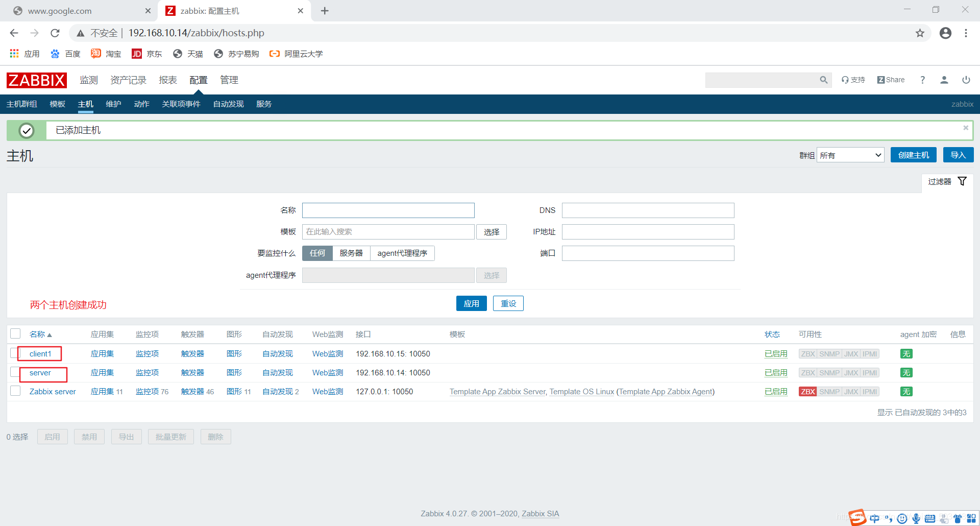980x526 pixels.
Task: Open the 京东 bookmark
Action: tap(147, 54)
